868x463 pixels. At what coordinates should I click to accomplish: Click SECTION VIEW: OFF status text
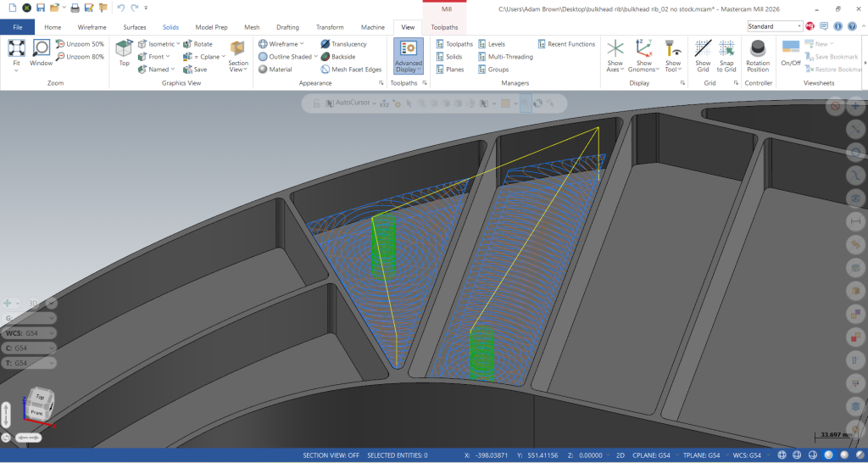(331, 455)
